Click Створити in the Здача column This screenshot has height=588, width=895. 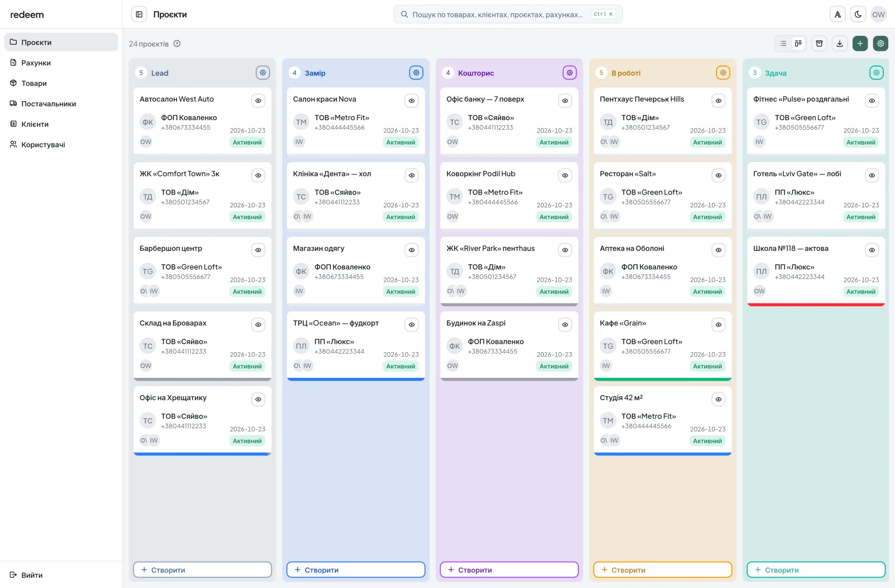(x=816, y=570)
